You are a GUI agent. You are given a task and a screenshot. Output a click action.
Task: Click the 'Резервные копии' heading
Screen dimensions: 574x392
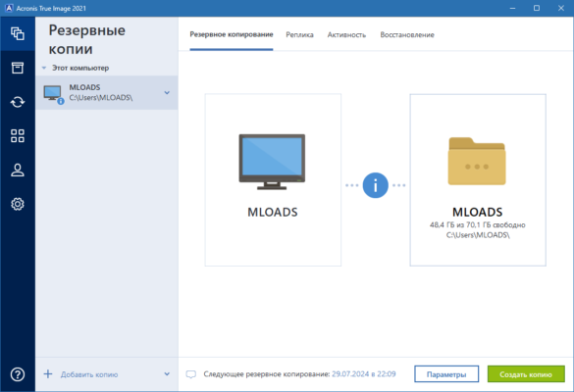[87, 39]
